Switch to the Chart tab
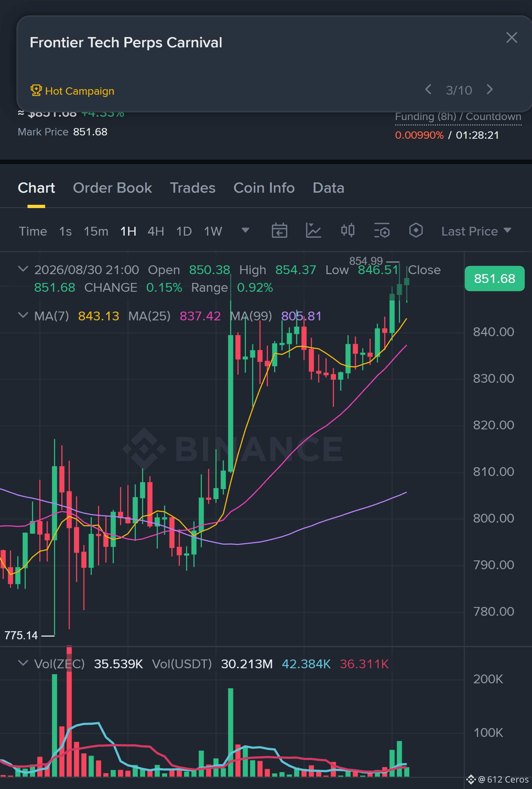 [36, 188]
